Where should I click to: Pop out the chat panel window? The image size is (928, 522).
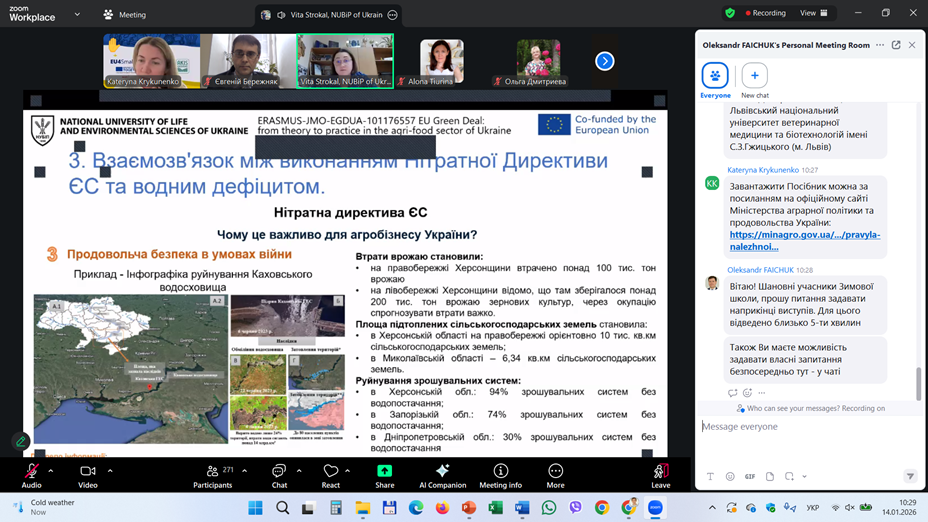(x=896, y=45)
